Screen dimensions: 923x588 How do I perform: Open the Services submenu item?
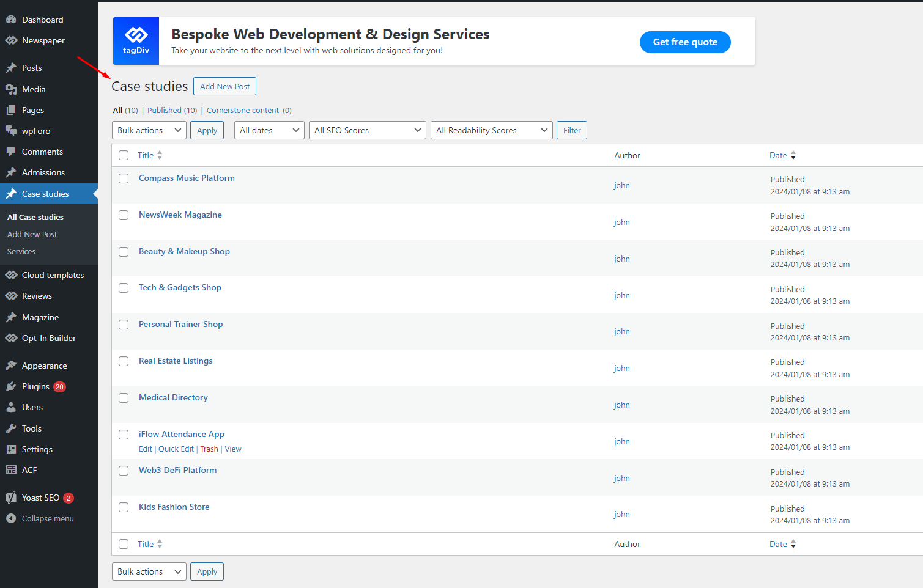[x=21, y=251]
